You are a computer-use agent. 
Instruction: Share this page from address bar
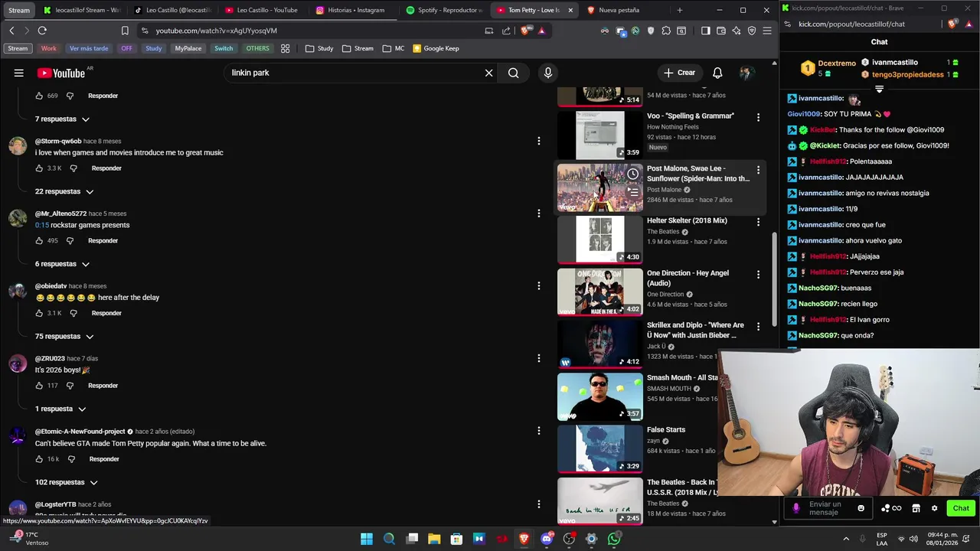[506, 31]
